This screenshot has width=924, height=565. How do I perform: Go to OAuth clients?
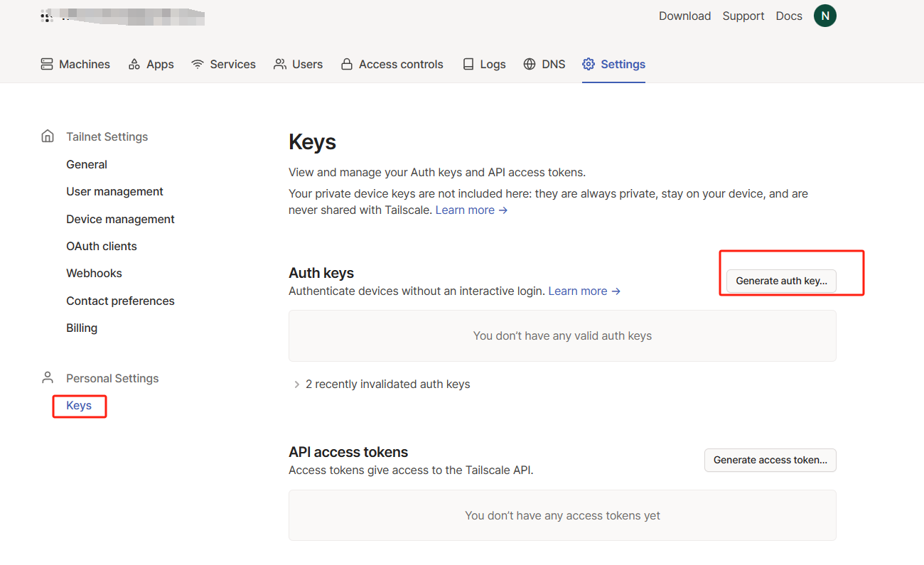(102, 246)
